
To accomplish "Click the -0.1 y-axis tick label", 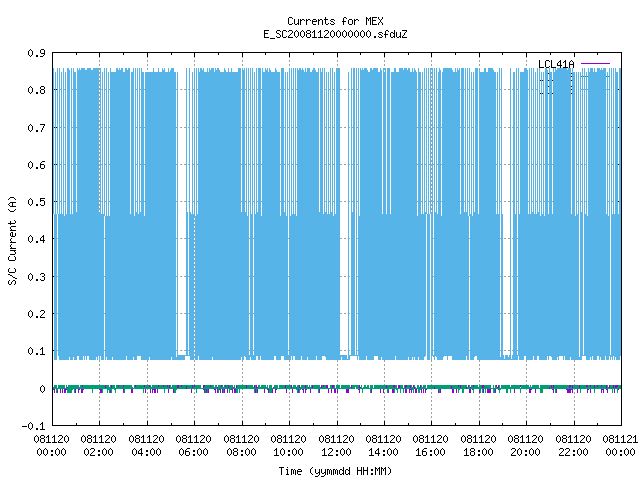I will tap(33, 426).
